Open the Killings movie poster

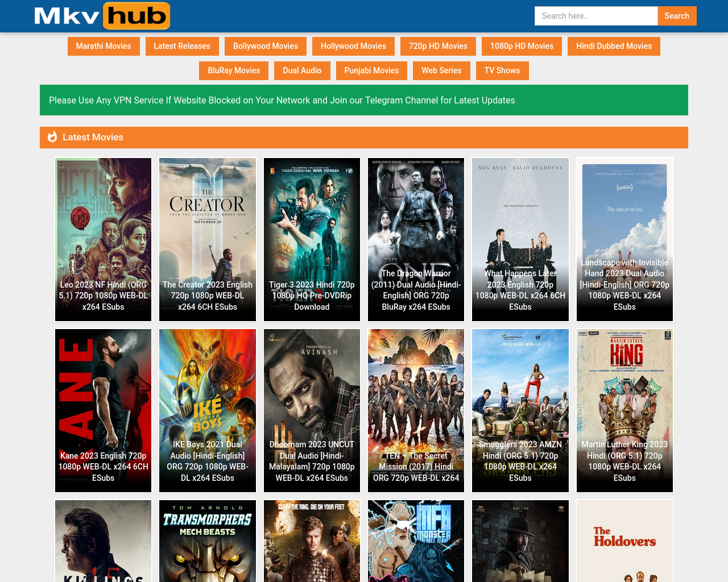pyautogui.click(x=104, y=541)
